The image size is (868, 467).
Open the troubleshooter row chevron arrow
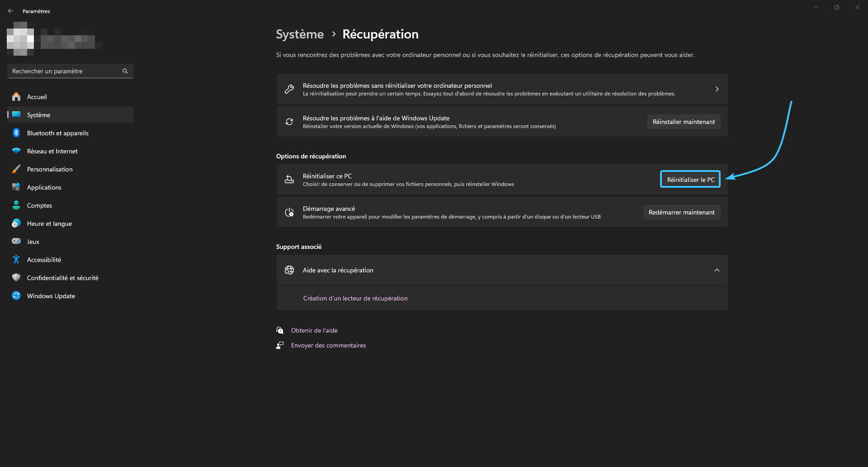point(717,89)
